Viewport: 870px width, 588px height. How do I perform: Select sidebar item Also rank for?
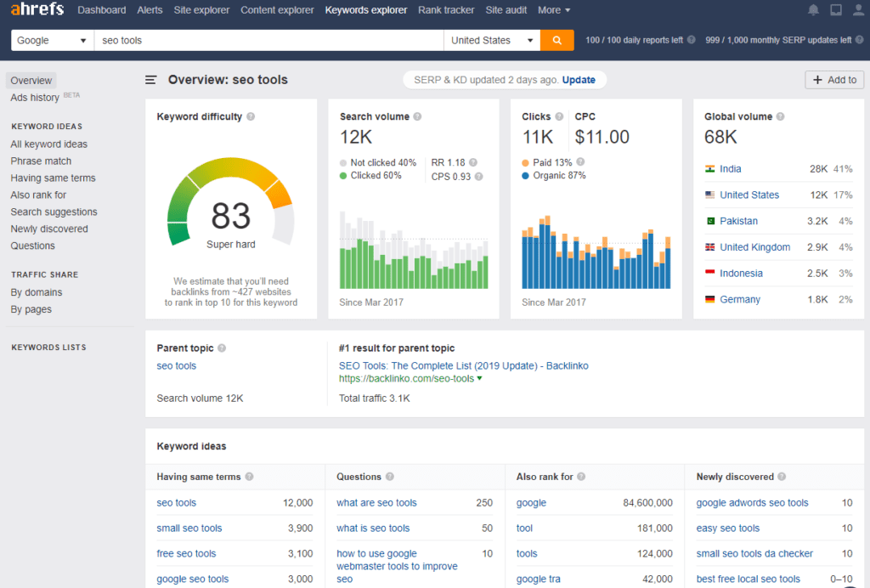(x=38, y=195)
